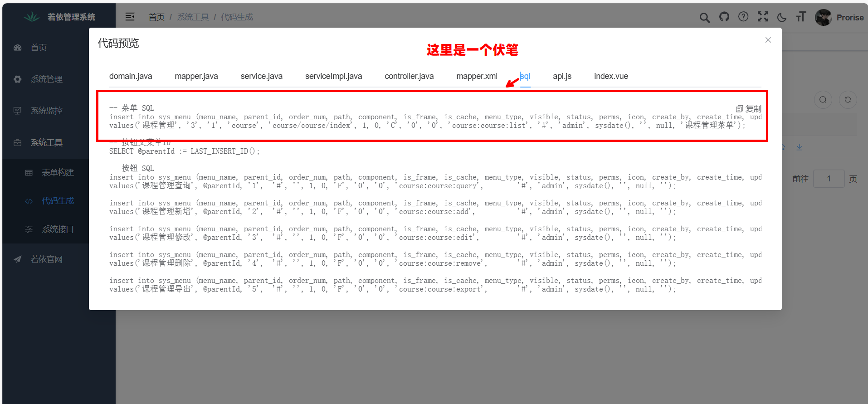Screen dimensions: 868x404
Task: Collapse the 系统工具 sidebar menu
Action: [x=46, y=143]
